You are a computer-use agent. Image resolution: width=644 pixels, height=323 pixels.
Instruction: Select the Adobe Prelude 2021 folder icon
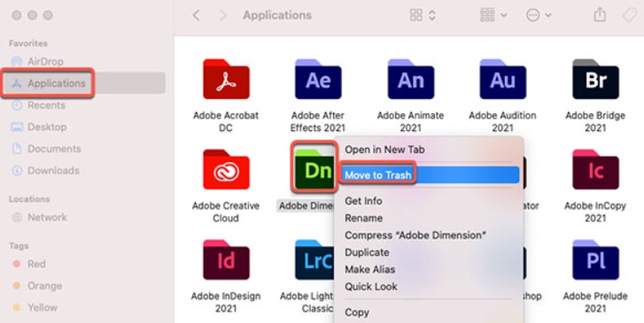tap(595, 259)
